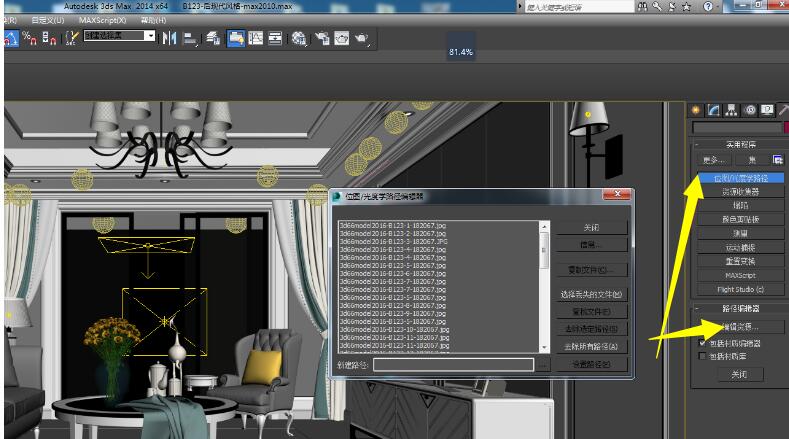This screenshot has height=439, width=789.
Task: Click the star favorites icon
Action: click(x=686, y=7)
